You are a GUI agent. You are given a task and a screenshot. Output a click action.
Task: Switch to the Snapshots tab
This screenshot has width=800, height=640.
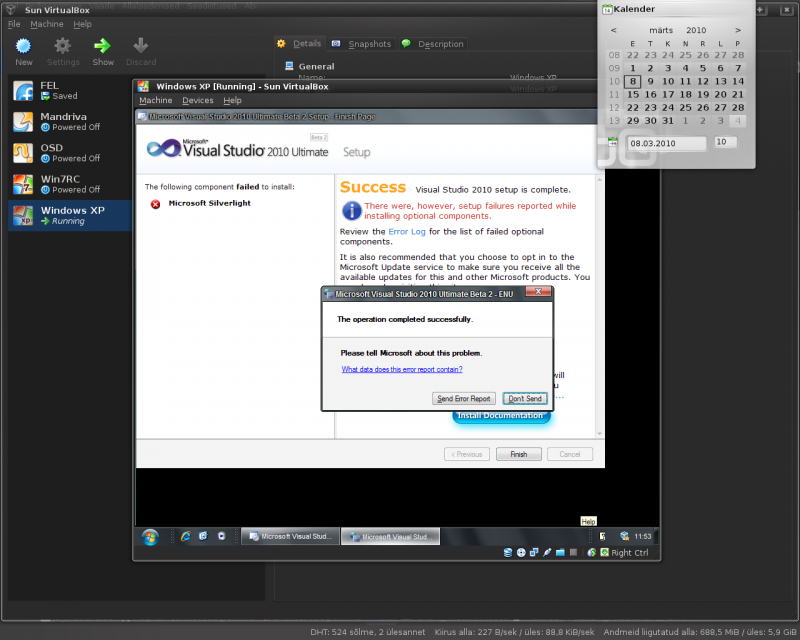pyautogui.click(x=361, y=44)
